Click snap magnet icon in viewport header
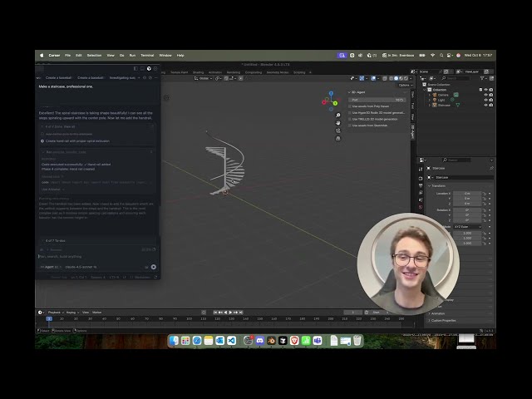 click(x=226, y=78)
